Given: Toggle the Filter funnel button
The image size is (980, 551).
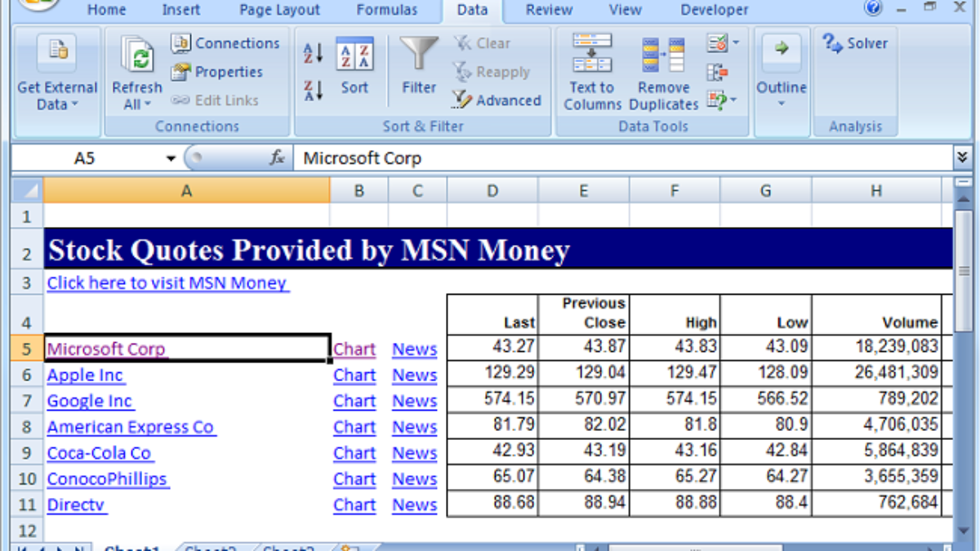Looking at the screenshot, I should (419, 65).
